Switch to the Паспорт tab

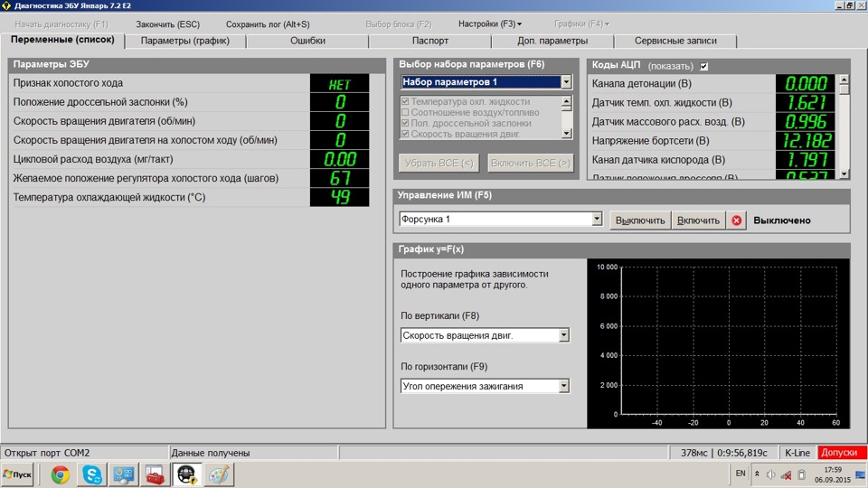430,41
